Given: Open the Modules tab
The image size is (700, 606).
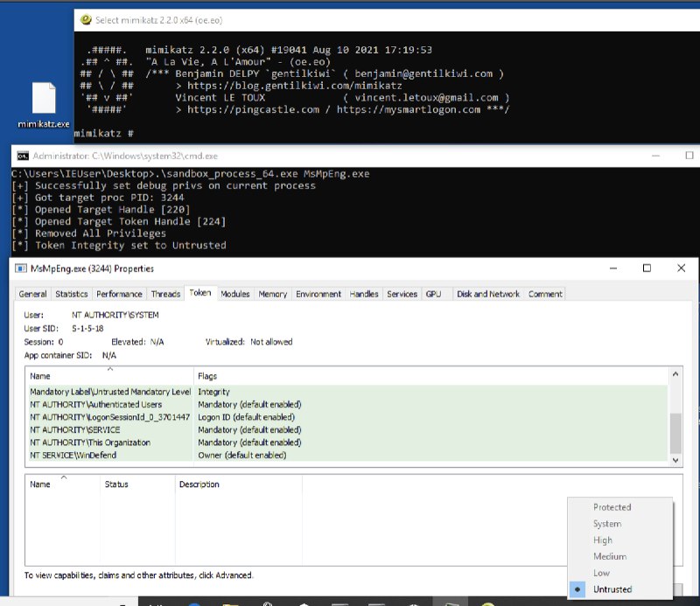Looking at the screenshot, I should (235, 294).
